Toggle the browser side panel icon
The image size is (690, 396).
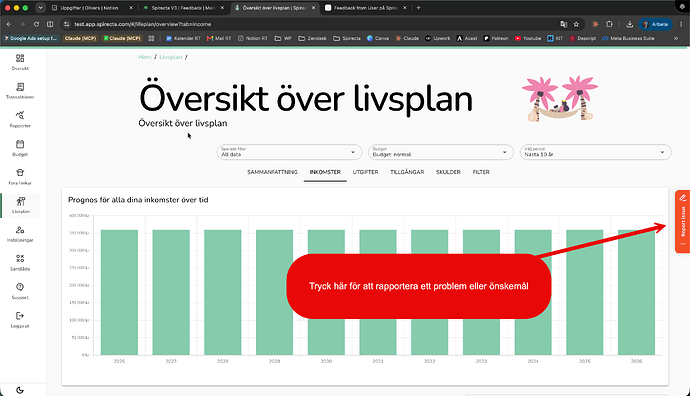(x=50, y=24)
